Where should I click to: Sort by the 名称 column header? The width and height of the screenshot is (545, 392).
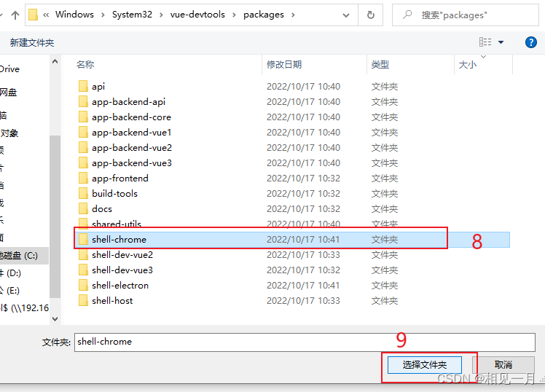[x=85, y=64]
